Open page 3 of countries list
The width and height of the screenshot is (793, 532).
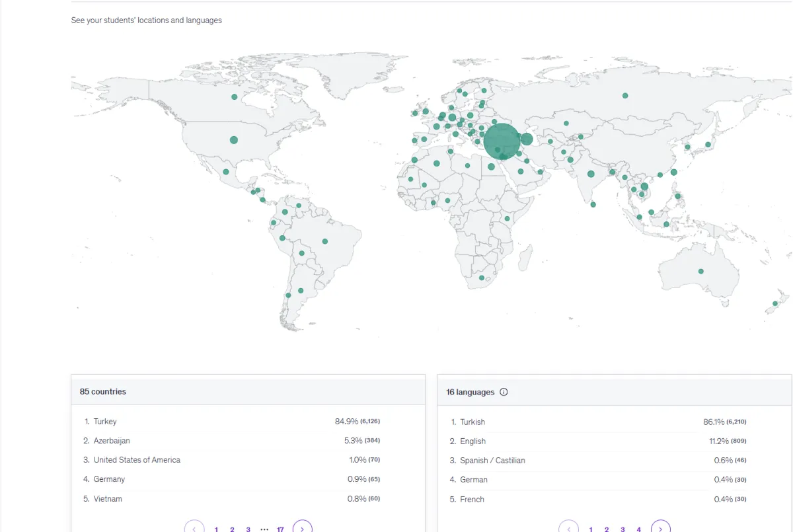point(248,529)
